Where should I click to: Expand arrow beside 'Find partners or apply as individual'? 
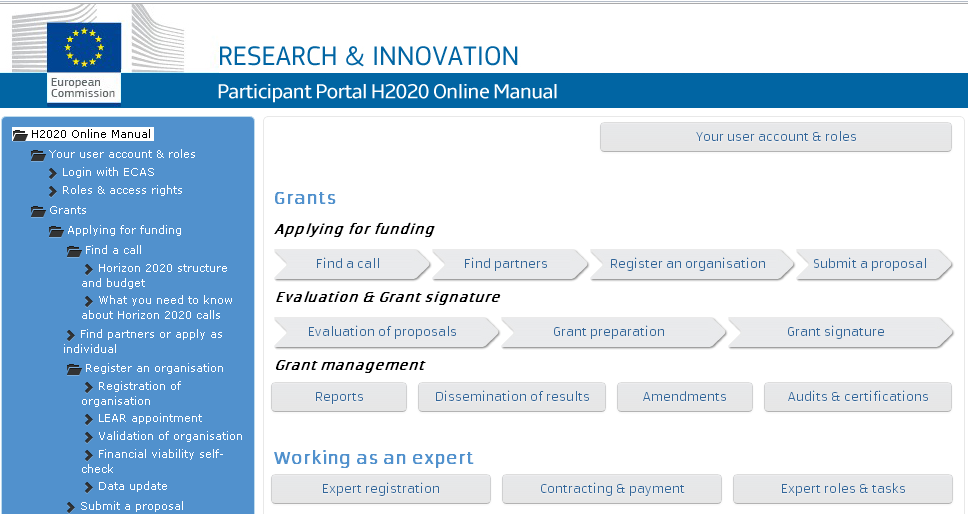tap(71, 334)
